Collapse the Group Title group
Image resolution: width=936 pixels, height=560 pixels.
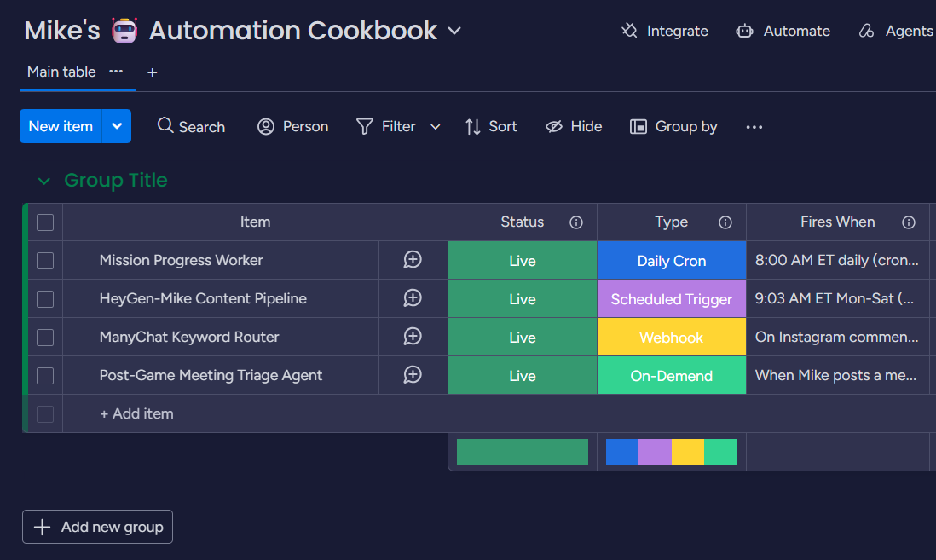tap(43, 181)
